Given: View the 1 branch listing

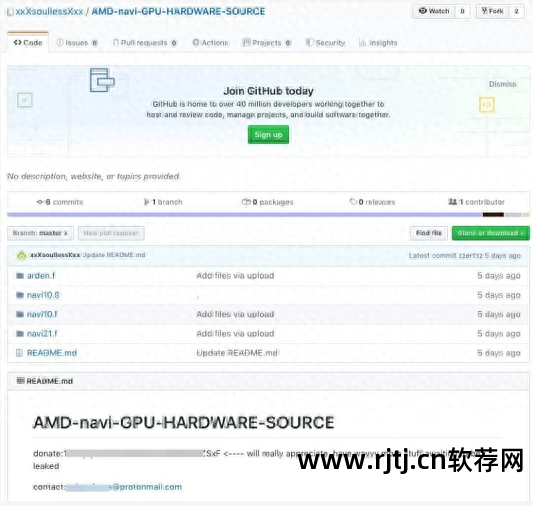Looking at the screenshot, I should pos(163,202).
